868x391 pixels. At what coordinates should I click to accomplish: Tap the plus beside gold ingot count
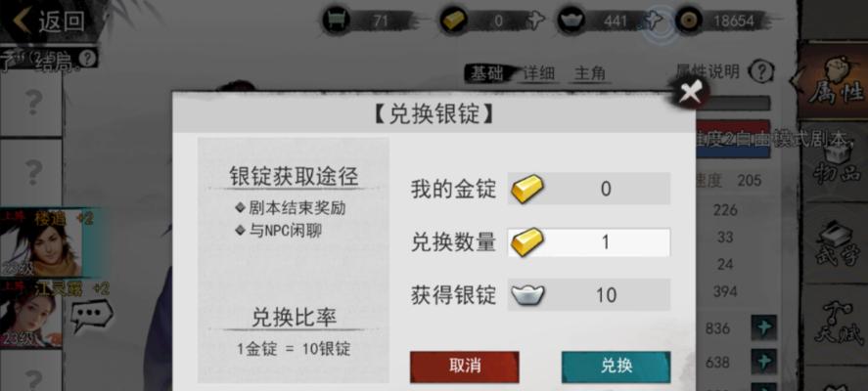pyautogui.click(x=534, y=21)
